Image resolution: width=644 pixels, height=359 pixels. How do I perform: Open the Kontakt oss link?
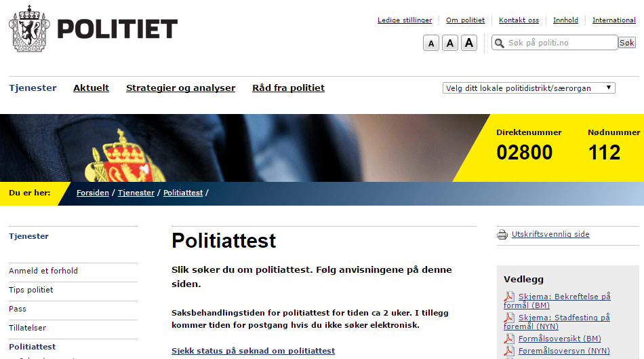[519, 20]
